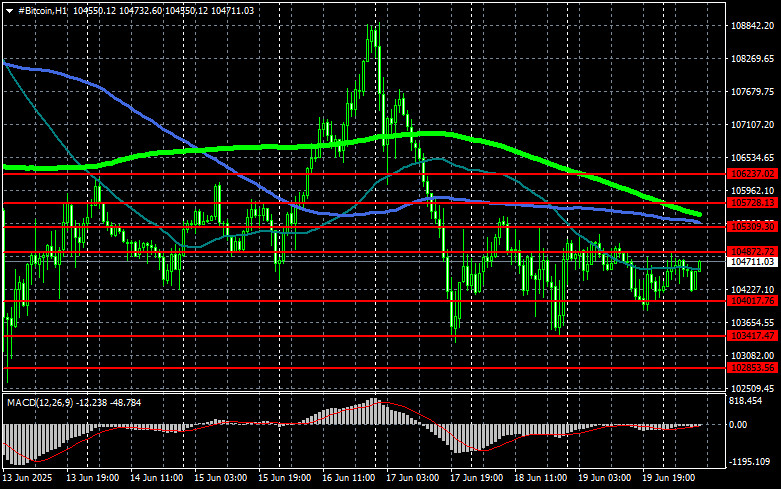Open the chart menu triangle beside #Bitcoin,H1

coord(9,11)
